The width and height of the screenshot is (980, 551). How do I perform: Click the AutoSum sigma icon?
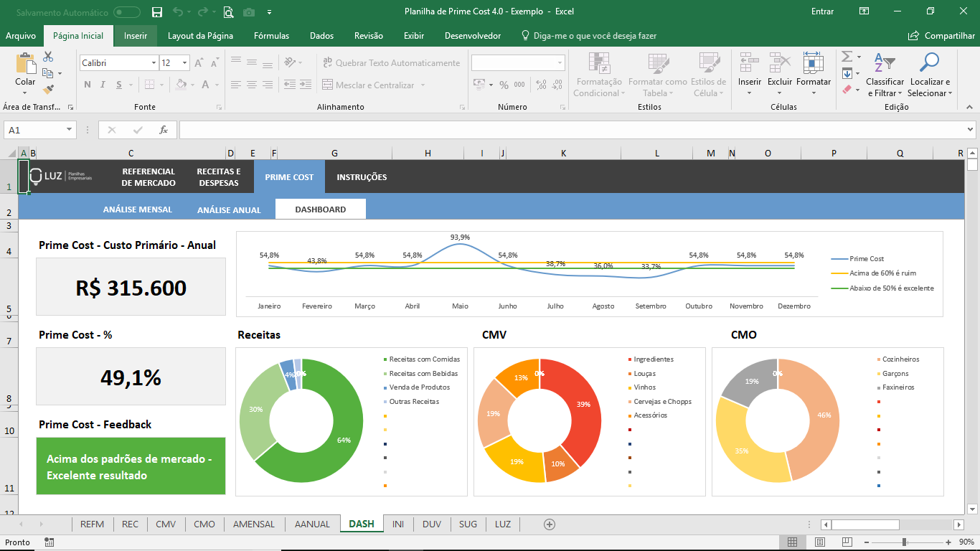847,57
